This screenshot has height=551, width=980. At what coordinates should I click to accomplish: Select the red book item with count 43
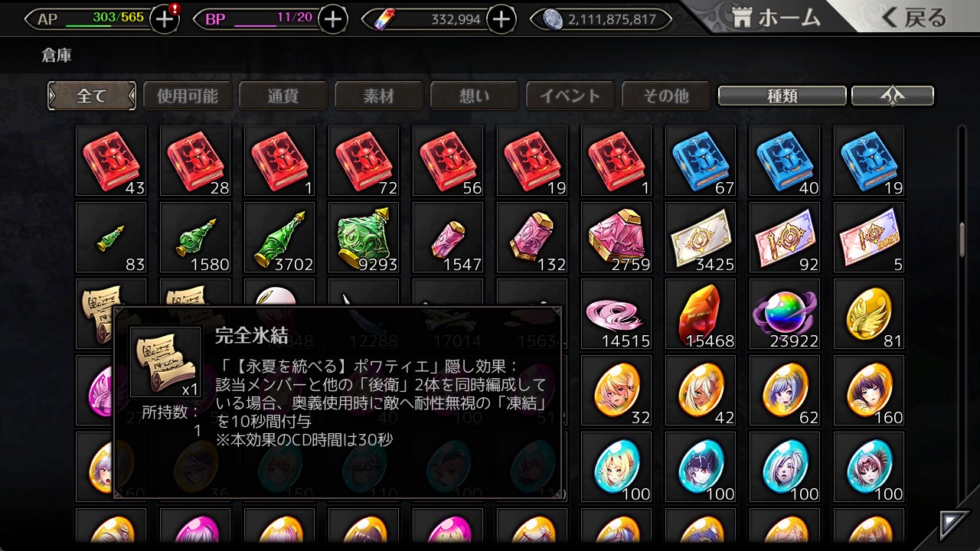[x=111, y=161]
